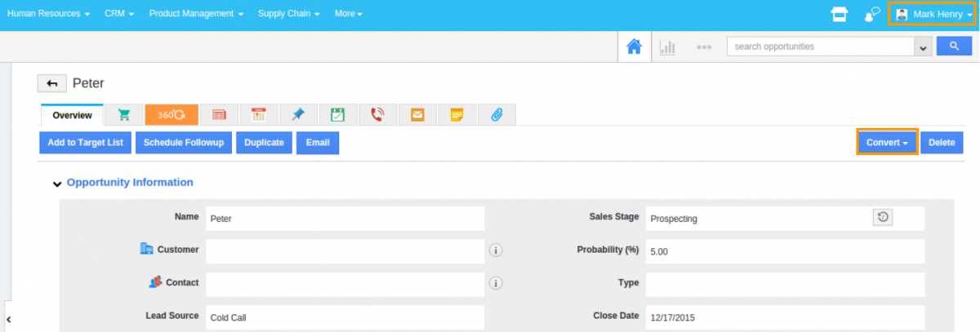
Task: Expand the Convert dropdown button
Action: pos(887,143)
